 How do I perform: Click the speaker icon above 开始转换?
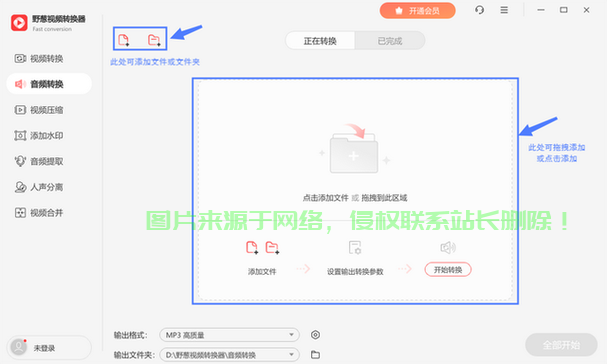[448, 247]
